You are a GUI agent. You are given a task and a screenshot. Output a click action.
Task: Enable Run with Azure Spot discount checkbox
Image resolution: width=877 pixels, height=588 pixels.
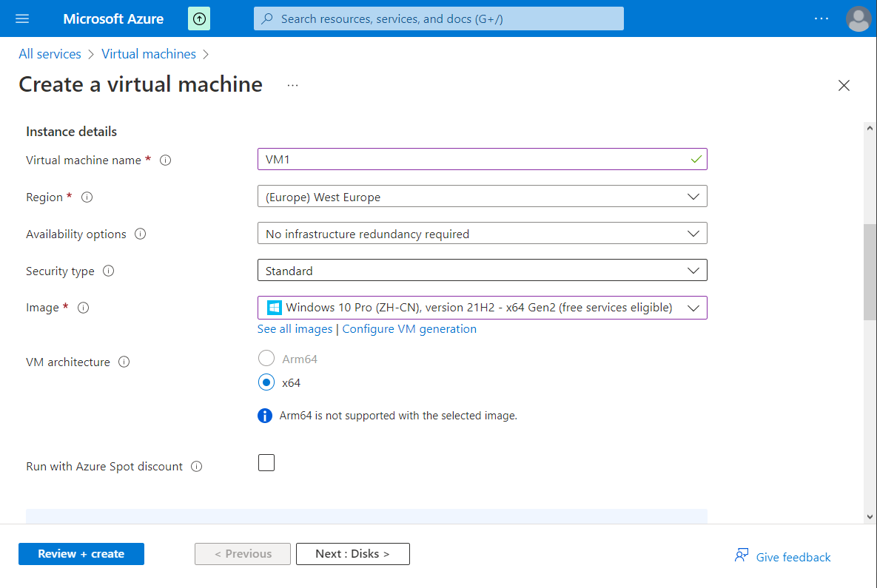(266, 463)
